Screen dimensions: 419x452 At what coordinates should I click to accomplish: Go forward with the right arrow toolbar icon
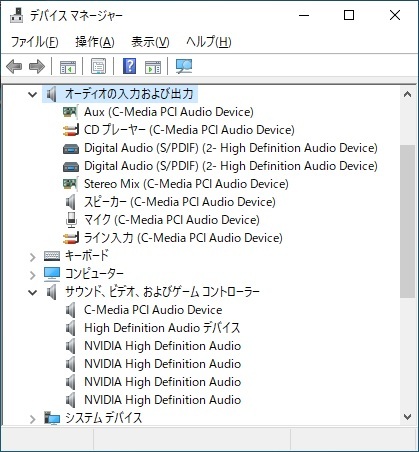click(37, 66)
